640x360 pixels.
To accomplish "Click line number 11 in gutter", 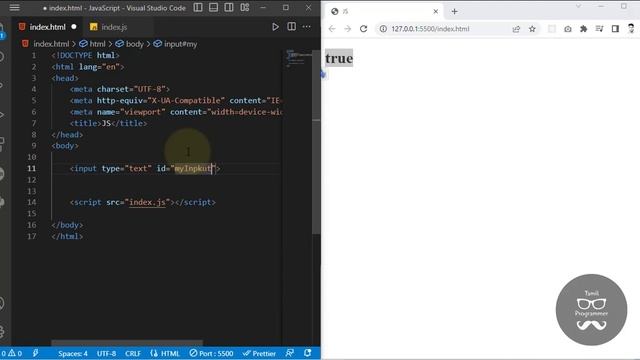I will pyautogui.click(x=31, y=169).
